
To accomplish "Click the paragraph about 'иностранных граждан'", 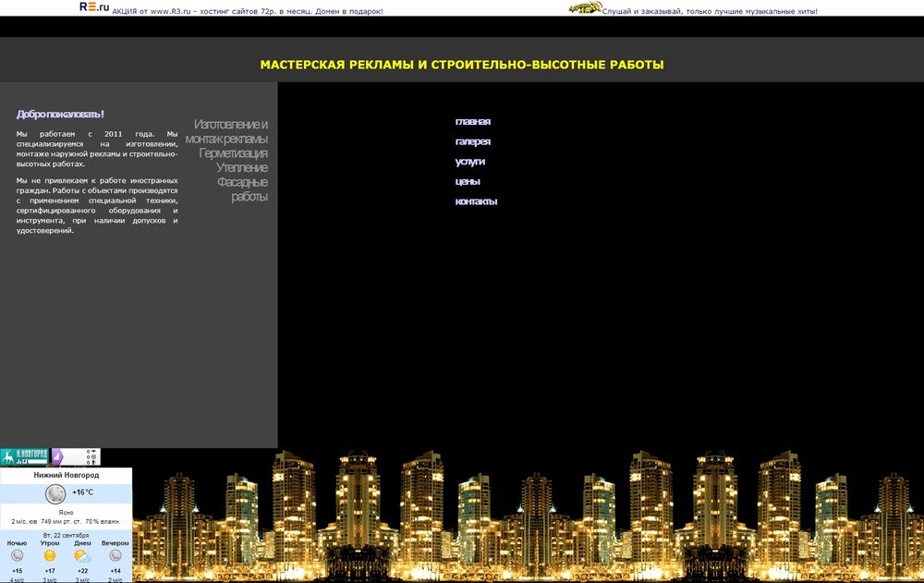I will pyautogui.click(x=97, y=206).
